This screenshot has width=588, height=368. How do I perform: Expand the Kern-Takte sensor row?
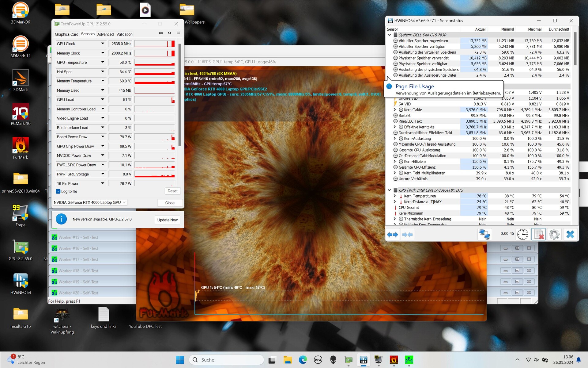[x=395, y=110]
